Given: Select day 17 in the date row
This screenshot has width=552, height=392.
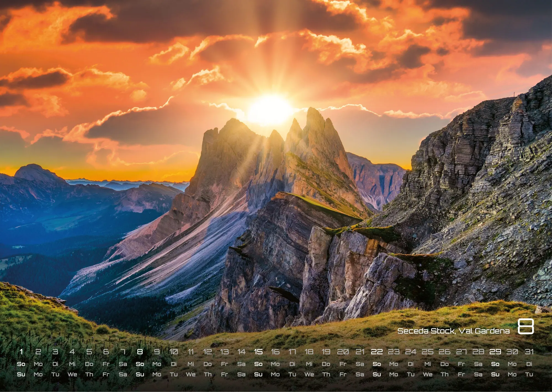Looking at the screenshot, I should (292, 352).
